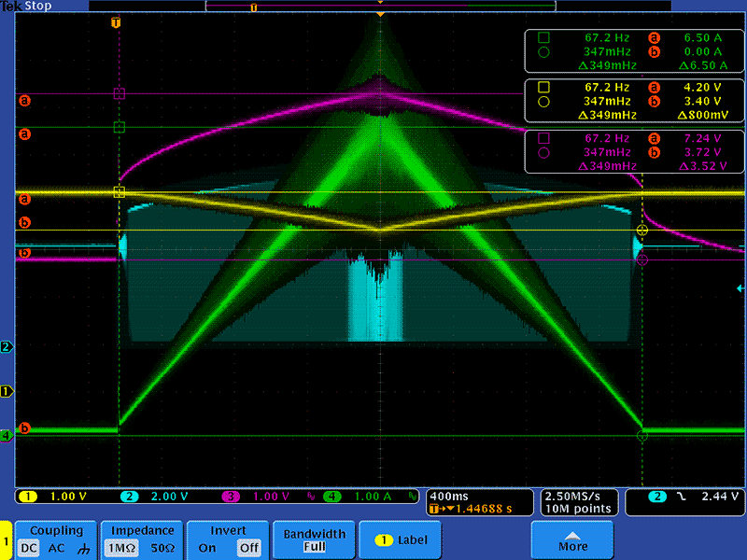The width and height of the screenshot is (747, 560).
Task: Select the channel 4 ground reference marker
Action: click(x=7, y=435)
